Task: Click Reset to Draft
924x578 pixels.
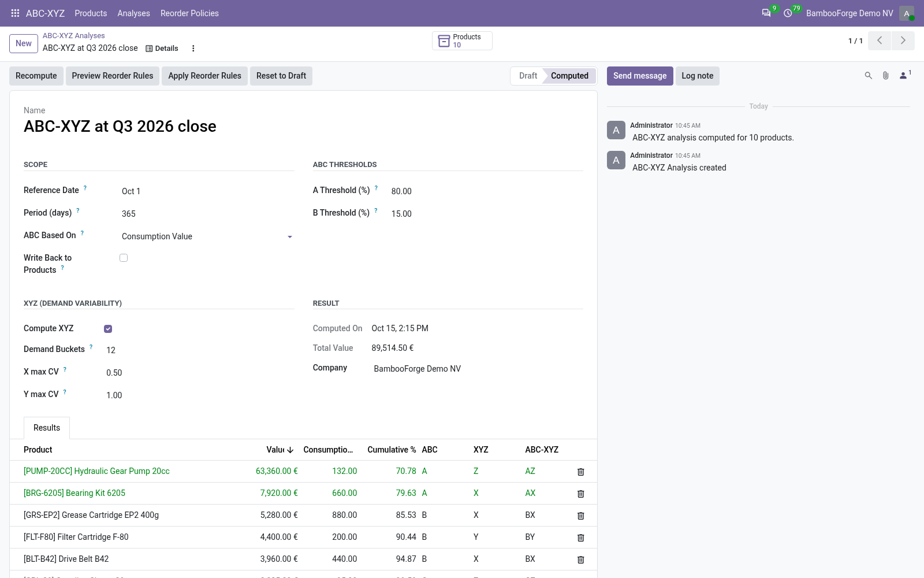Action: [281, 76]
